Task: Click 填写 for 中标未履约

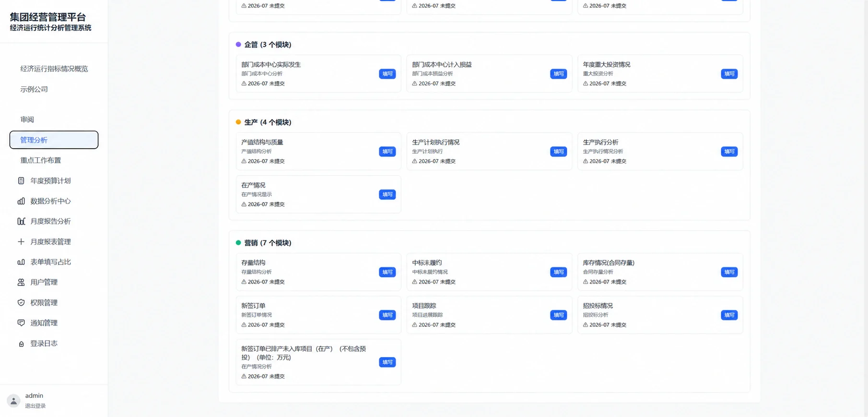Action: (558, 272)
